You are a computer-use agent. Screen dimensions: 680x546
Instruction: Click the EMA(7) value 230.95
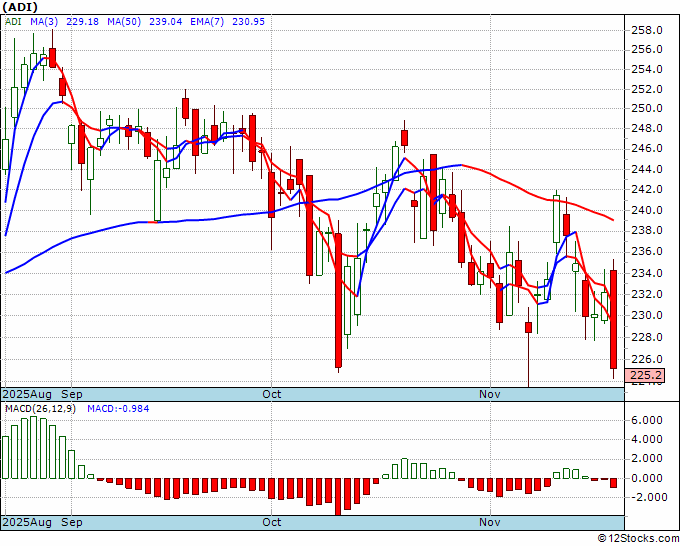[248, 22]
